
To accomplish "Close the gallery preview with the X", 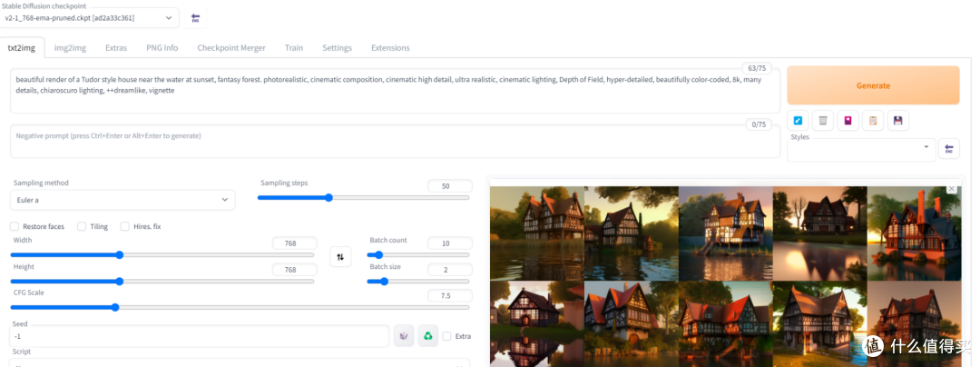I will coord(952,188).
